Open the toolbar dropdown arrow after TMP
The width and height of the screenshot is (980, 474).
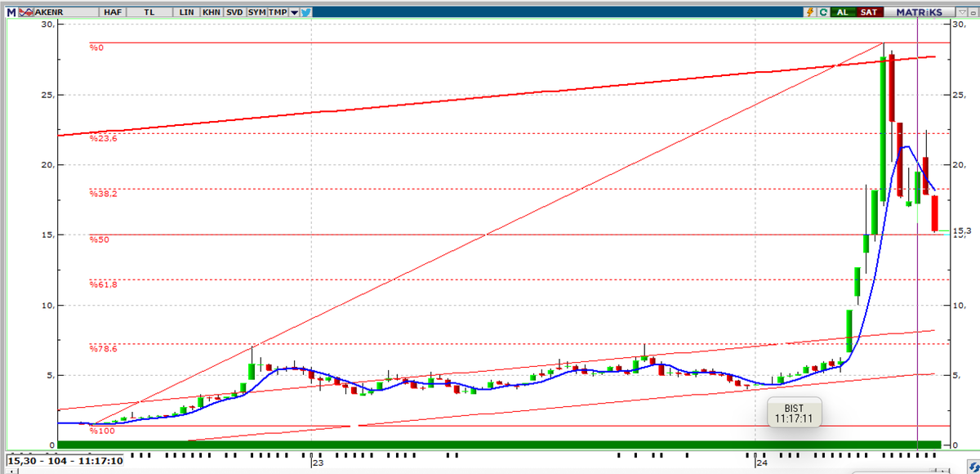[x=294, y=12]
